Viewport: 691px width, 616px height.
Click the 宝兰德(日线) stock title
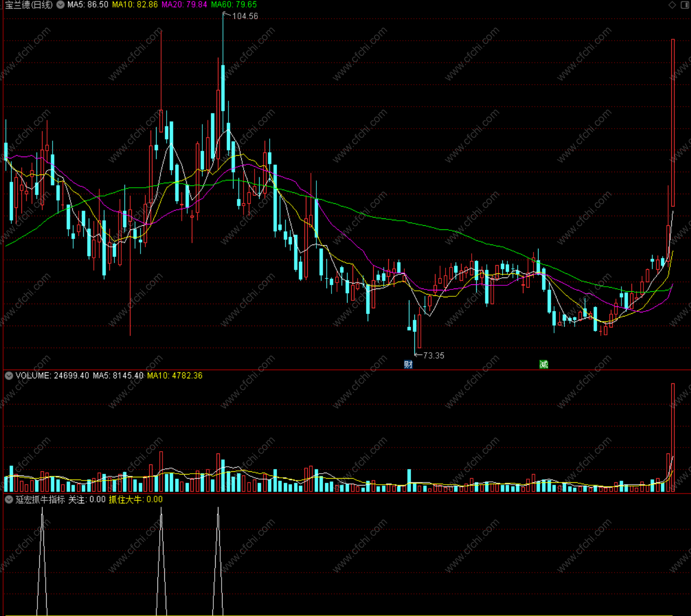click(29, 5)
